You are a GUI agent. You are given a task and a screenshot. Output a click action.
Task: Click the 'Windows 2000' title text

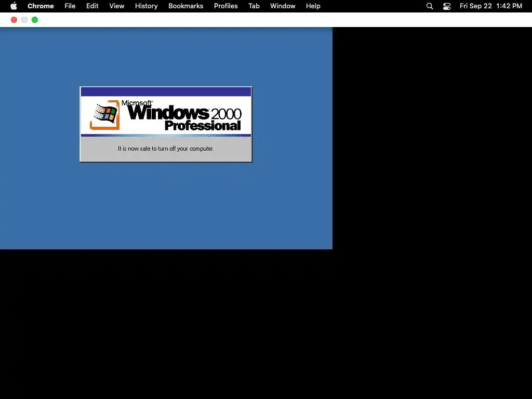(184, 112)
